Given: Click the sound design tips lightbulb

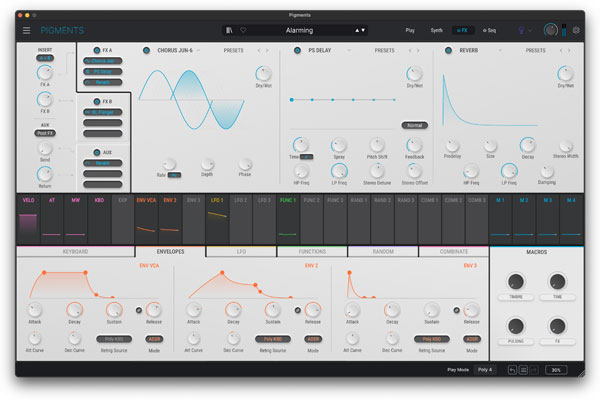Looking at the screenshot, I should (521, 30).
